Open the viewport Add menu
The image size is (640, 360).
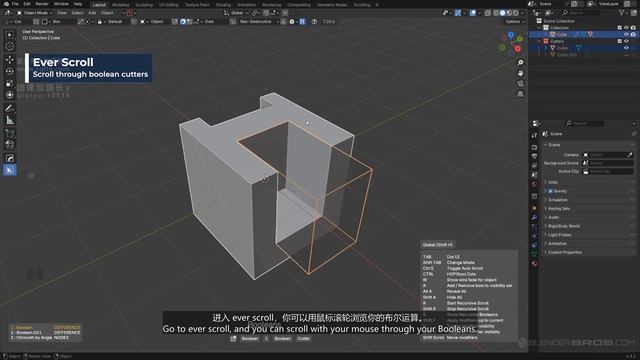click(92, 13)
